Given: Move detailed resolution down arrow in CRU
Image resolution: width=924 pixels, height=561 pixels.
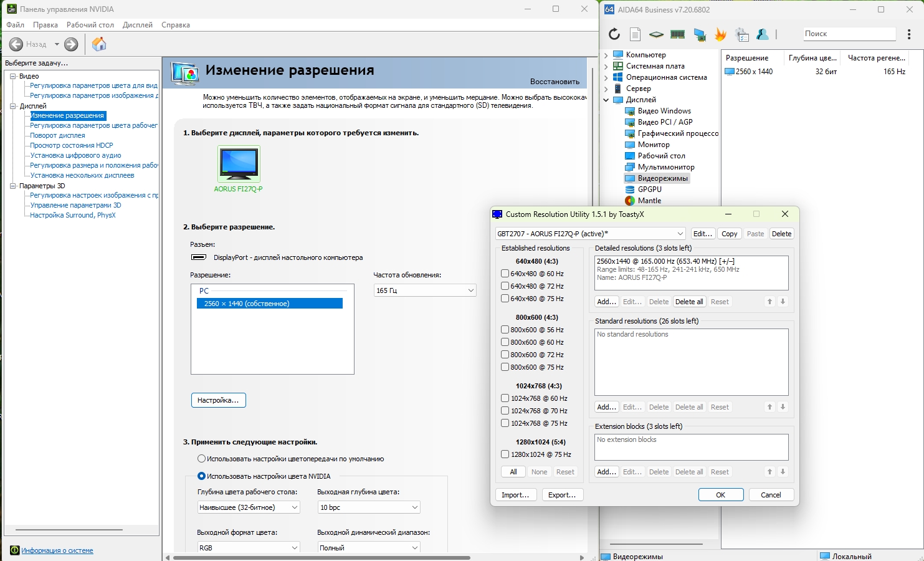Looking at the screenshot, I should coord(783,302).
